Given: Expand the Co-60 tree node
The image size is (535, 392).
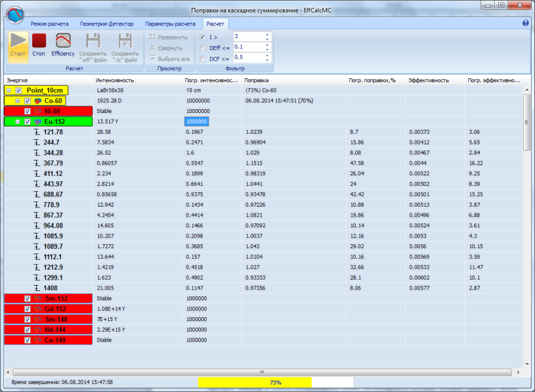Looking at the screenshot, I should point(17,101).
